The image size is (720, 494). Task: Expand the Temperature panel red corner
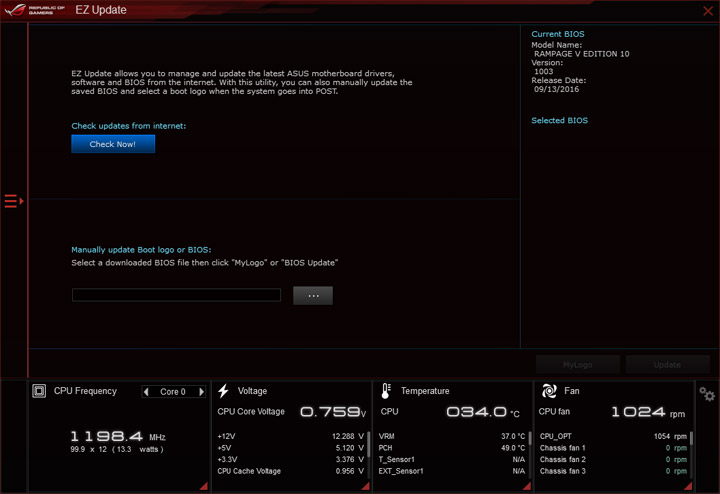point(527,486)
